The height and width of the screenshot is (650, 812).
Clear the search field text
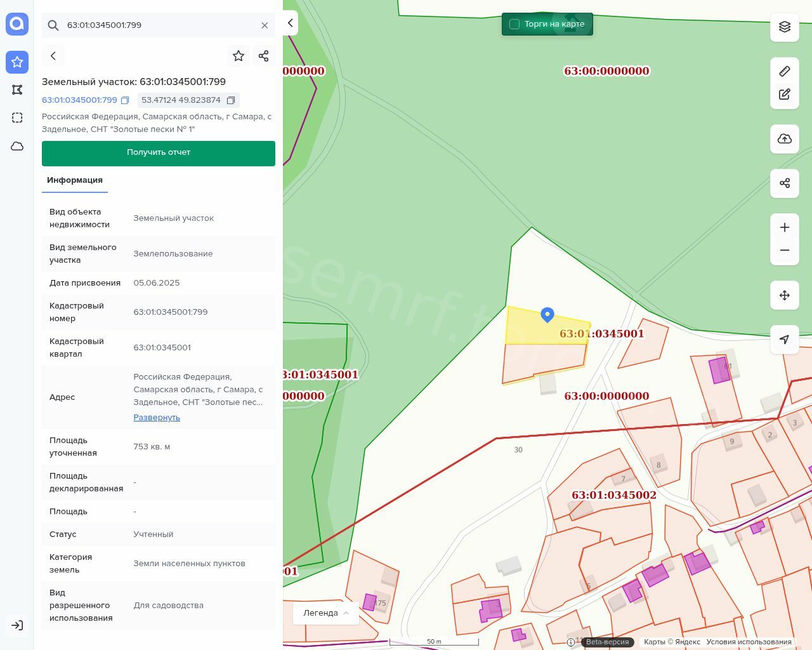[265, 25]
